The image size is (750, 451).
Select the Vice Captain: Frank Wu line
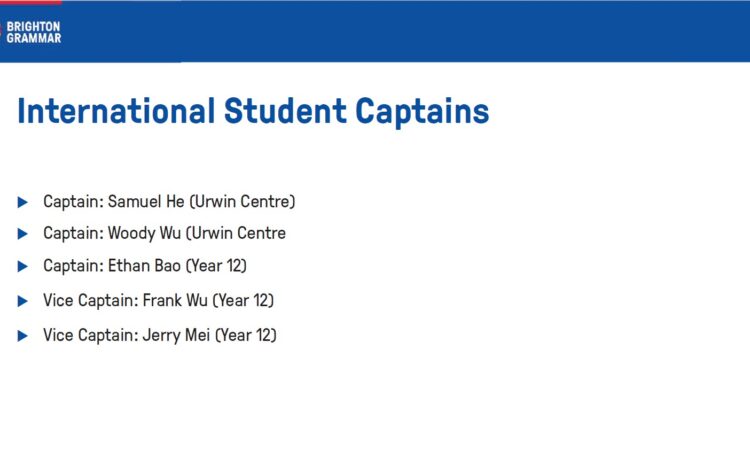pos(158,300)
